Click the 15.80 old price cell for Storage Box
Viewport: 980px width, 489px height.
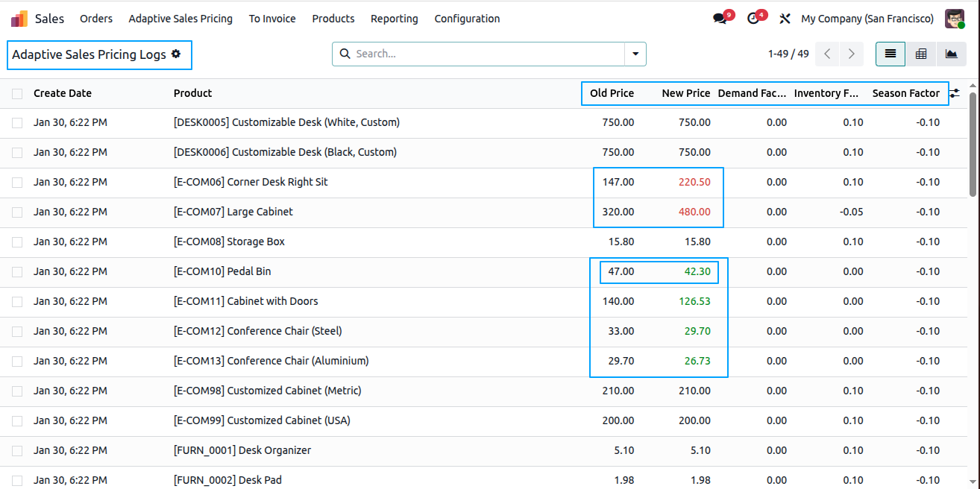click(621, 242)
